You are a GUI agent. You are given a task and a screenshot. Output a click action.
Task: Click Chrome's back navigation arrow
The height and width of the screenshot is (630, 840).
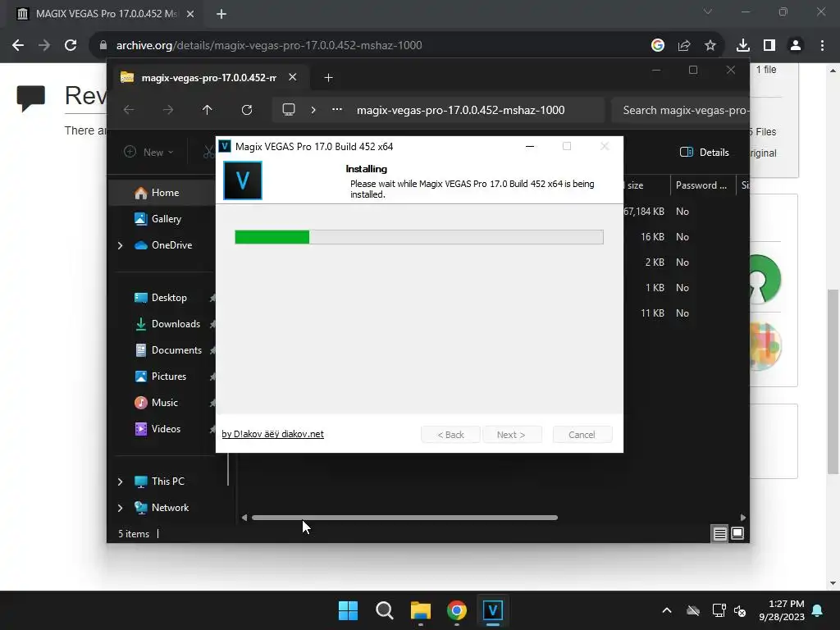tap(18, 46)
